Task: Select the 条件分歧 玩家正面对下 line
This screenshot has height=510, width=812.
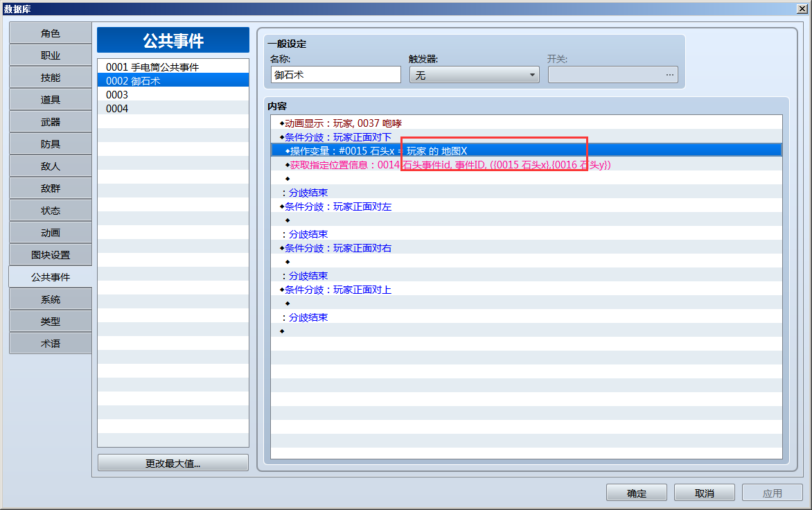Action: [526, 137]
